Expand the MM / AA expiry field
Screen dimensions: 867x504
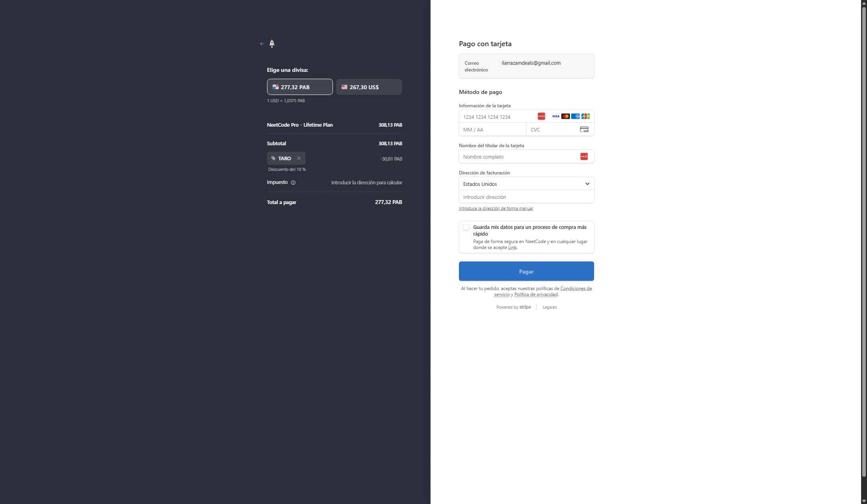click(x=492, y=129)
